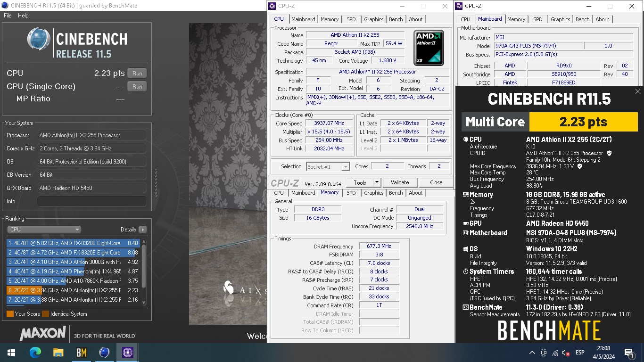The width and height of the screenshot is (644, 362).
Task: Select ranking row FX-8320E at 5.02 GHz
Action: pos(73,243)
